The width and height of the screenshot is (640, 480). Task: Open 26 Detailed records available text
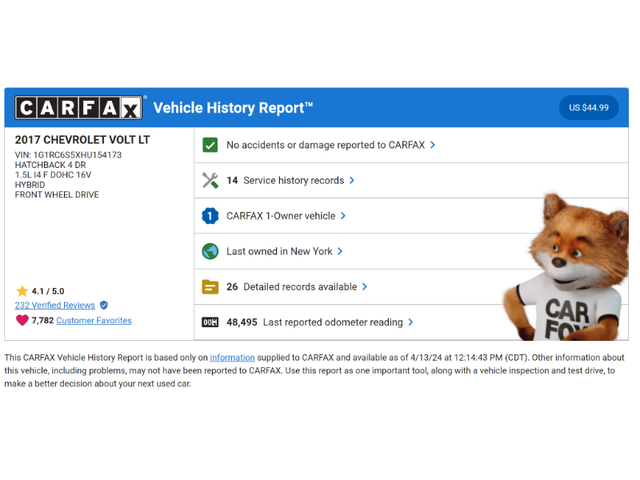291,287
